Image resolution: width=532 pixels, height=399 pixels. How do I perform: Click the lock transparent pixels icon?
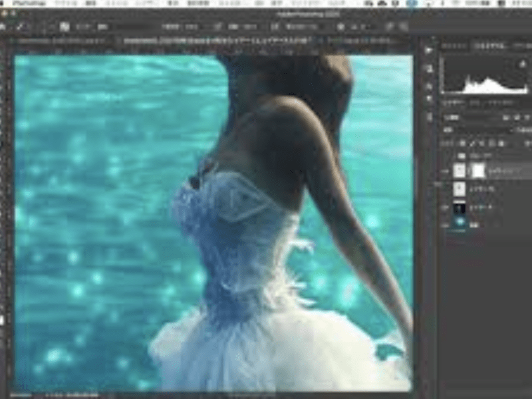pyautogui.click(x=462, y=142)
